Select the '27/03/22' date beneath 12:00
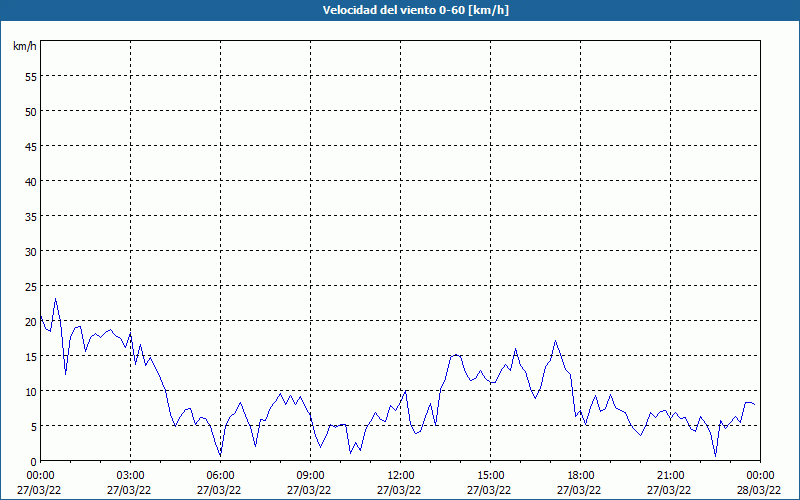The width and height of the screenshot is (800, 500). click(x=401, y=490)
